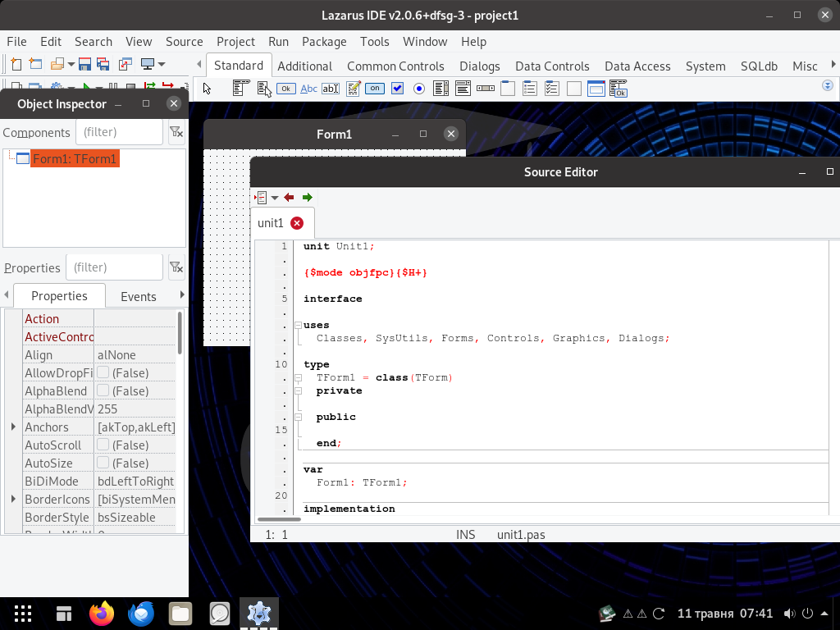Clear the Components filter with funnel icon
Image resolution: width=840 pixels, height=630 pixels.
tap(176, 132)
